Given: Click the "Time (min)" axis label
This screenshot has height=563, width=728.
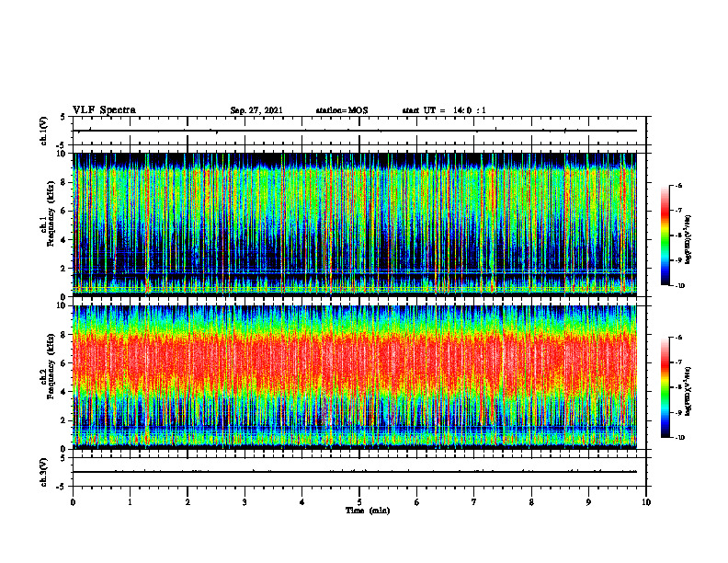Looking at the screenshot, I should pyautogui.click(x=368, y=511).
